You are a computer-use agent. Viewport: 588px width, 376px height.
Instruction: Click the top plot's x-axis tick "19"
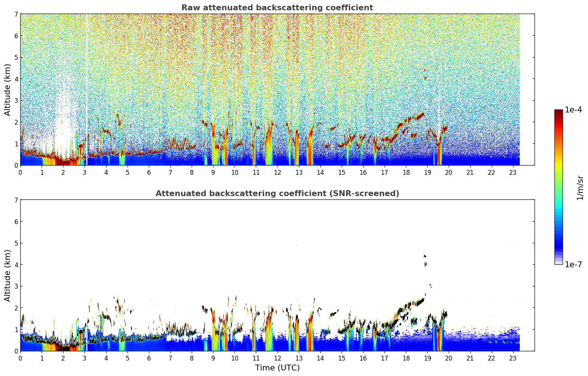tap(427, 172)
